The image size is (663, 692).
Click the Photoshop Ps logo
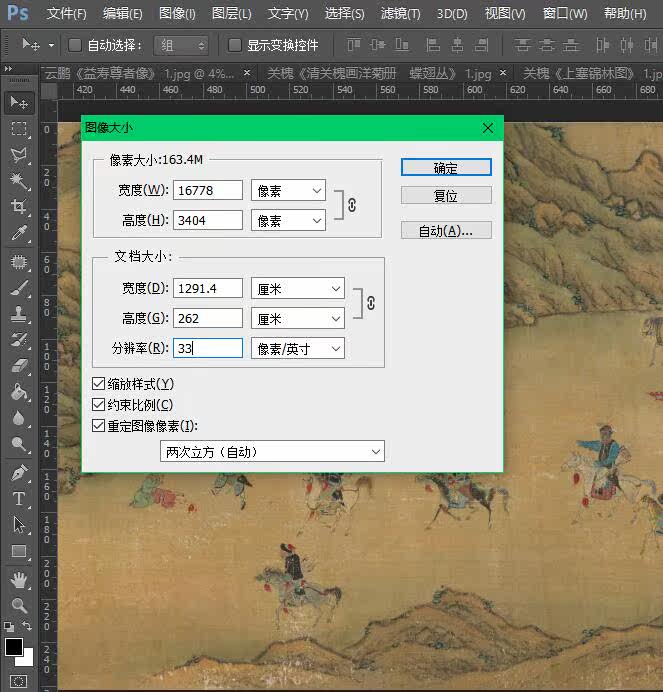coord(18,13)
